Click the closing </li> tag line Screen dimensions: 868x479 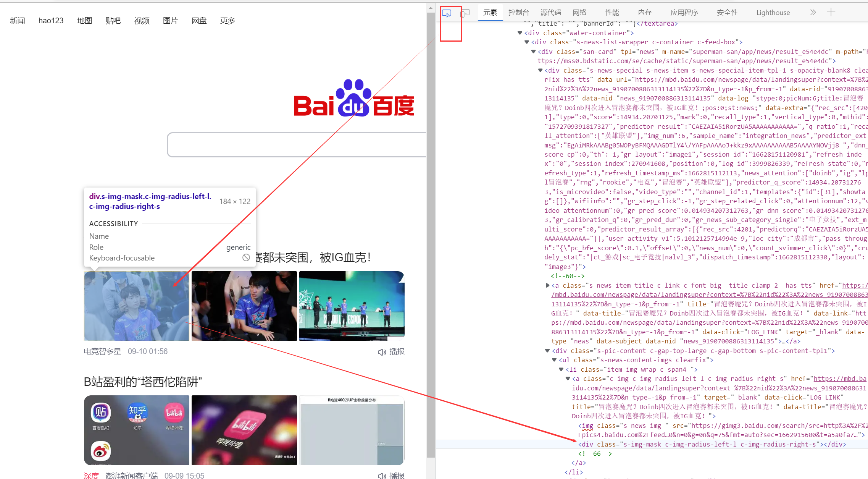[573, 472]
